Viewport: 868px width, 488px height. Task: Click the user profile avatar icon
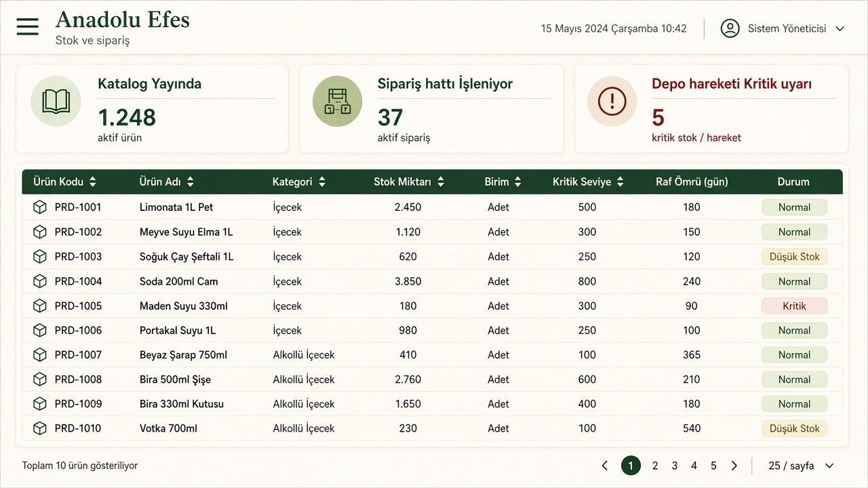[730, 28]
